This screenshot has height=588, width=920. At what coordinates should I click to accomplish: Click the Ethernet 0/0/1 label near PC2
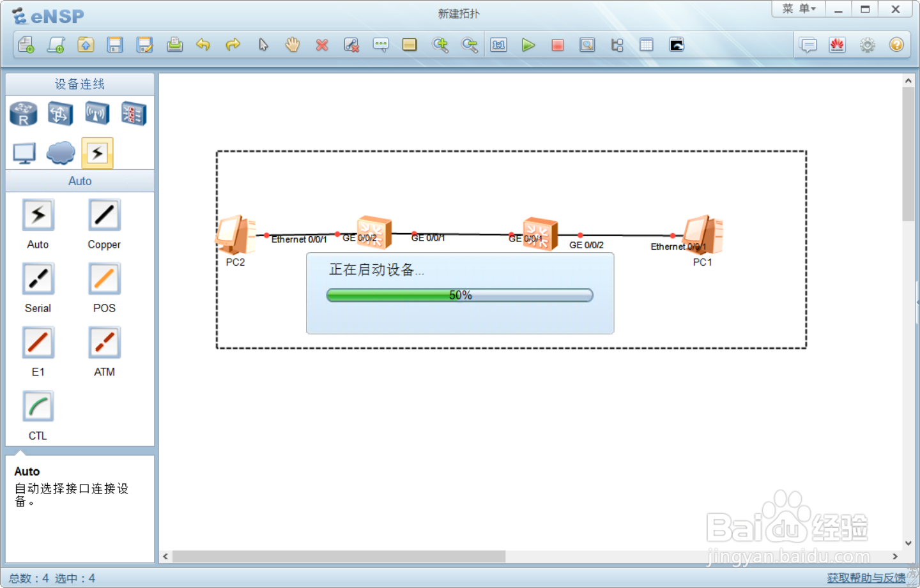299,239
